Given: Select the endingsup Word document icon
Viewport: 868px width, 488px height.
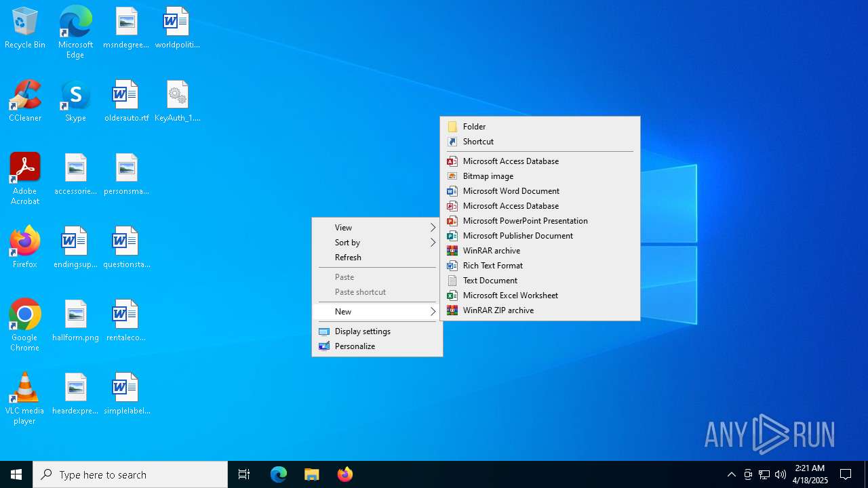Looking at the screenshot, I should (75, 248).
